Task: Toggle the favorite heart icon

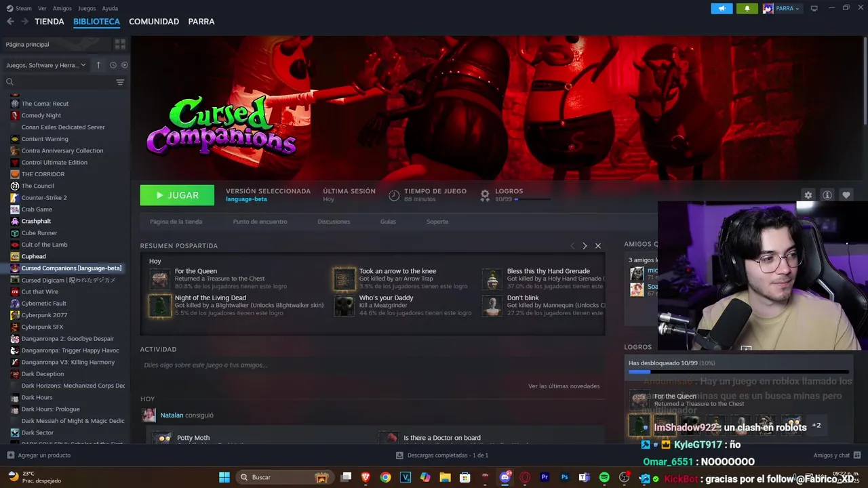Action: 846,195
